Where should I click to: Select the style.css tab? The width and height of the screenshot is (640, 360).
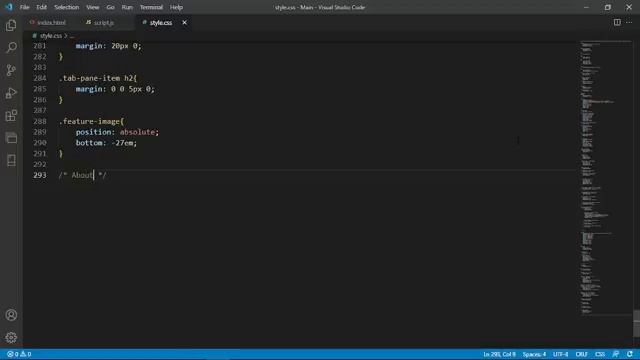coord(161,22)
